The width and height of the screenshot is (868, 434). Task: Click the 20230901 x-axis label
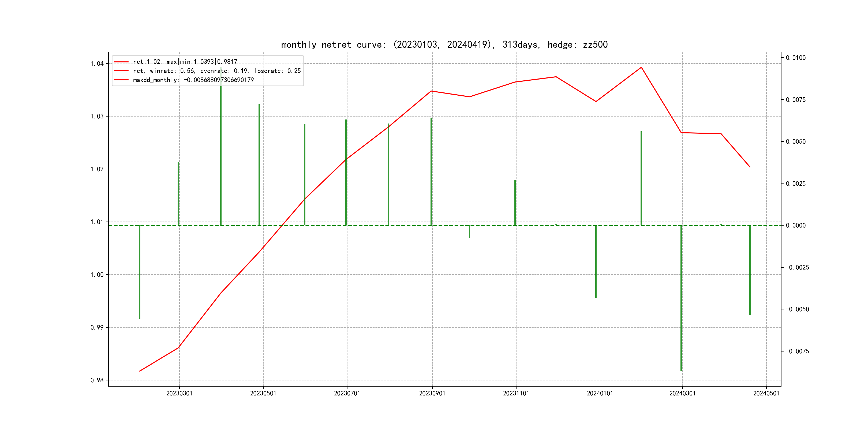tap(432, 393)
